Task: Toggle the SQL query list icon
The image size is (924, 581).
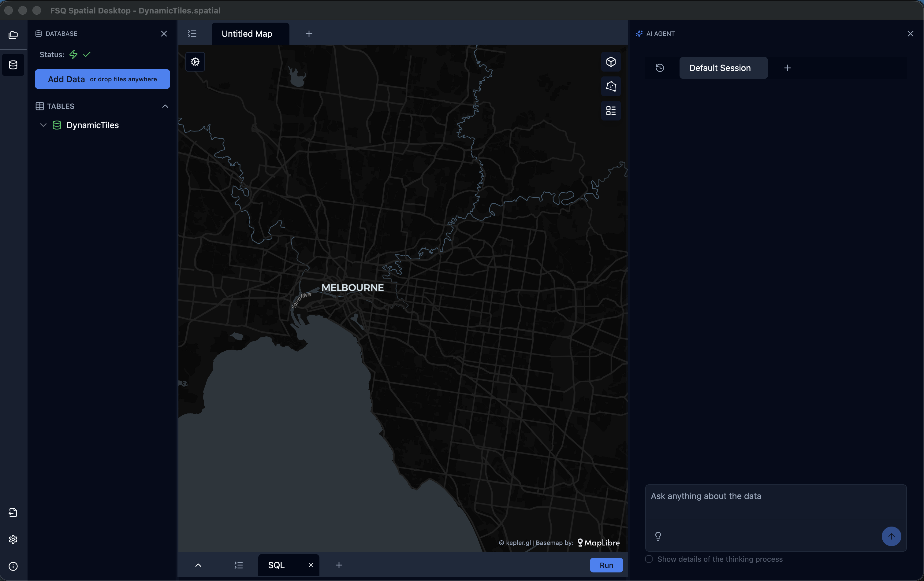Action: click(238, 565)
